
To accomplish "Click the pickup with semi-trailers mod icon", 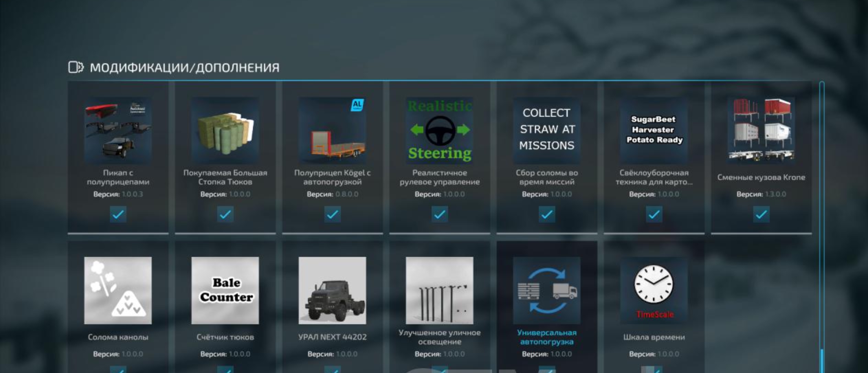I will (x=118, y=130).
